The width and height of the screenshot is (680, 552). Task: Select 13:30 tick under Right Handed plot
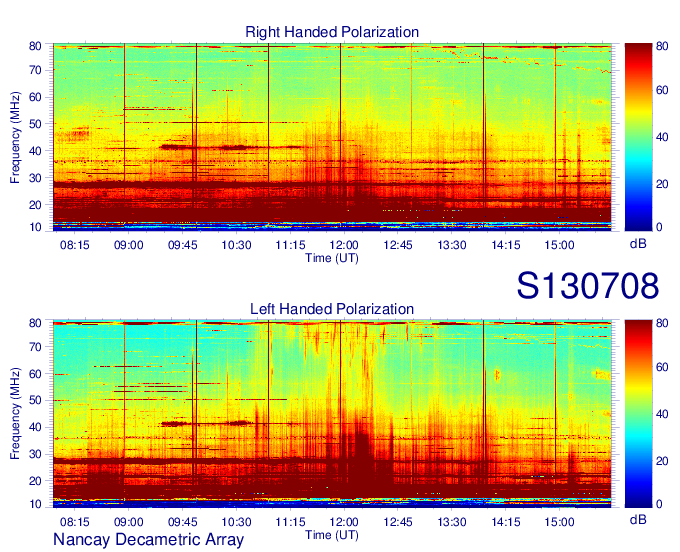coord(451,245)
